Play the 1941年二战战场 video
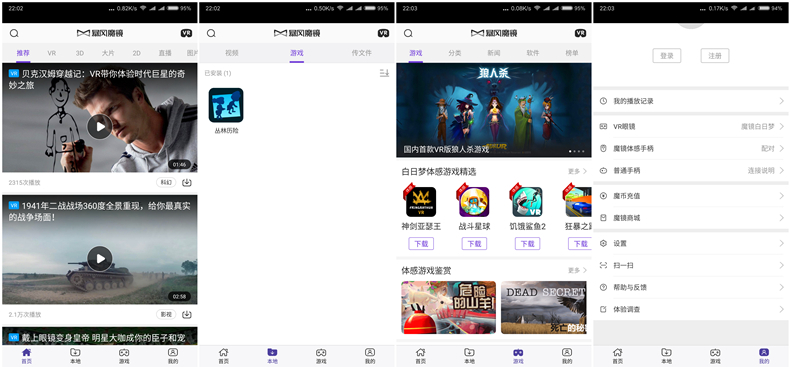 pos(100,259)
